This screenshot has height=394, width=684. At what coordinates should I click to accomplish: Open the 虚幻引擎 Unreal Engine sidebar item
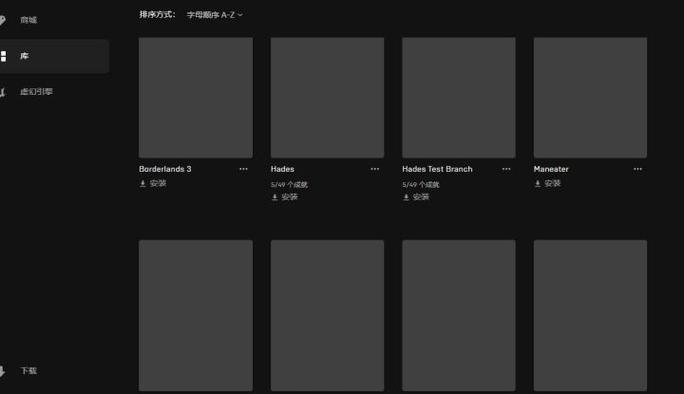coord(36,92)
